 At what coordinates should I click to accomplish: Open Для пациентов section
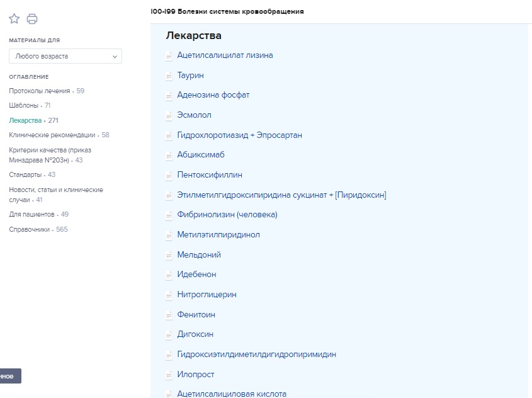(32, 214)
